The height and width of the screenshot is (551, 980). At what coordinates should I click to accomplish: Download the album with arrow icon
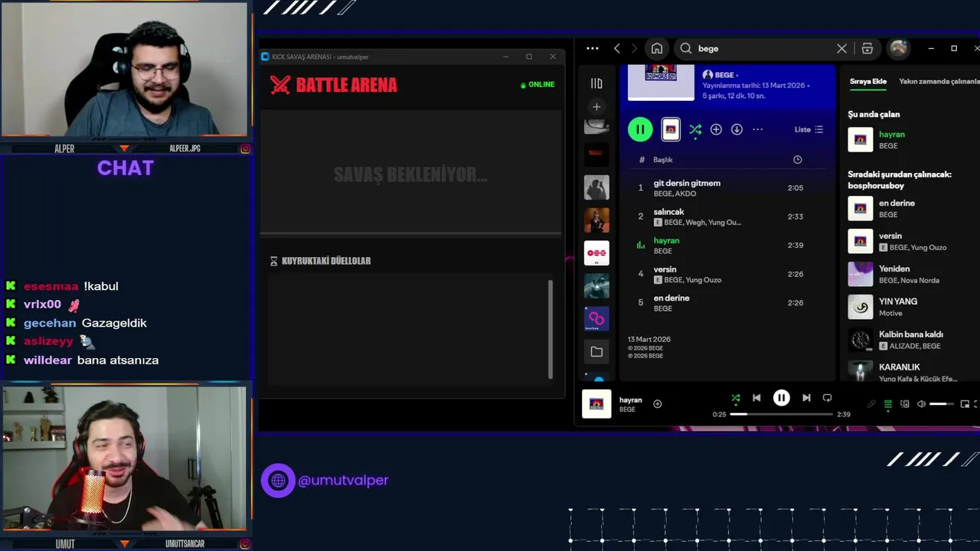tap(737, 129)
